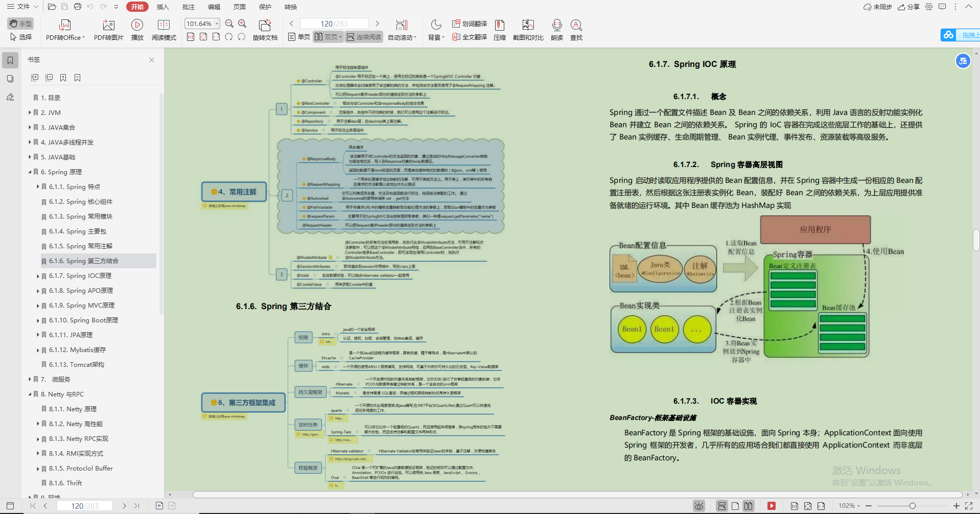Expand the 2. JVM bookmark
Image resolution: width=980 pixels, height=514 pixels.
coord(30,112)
